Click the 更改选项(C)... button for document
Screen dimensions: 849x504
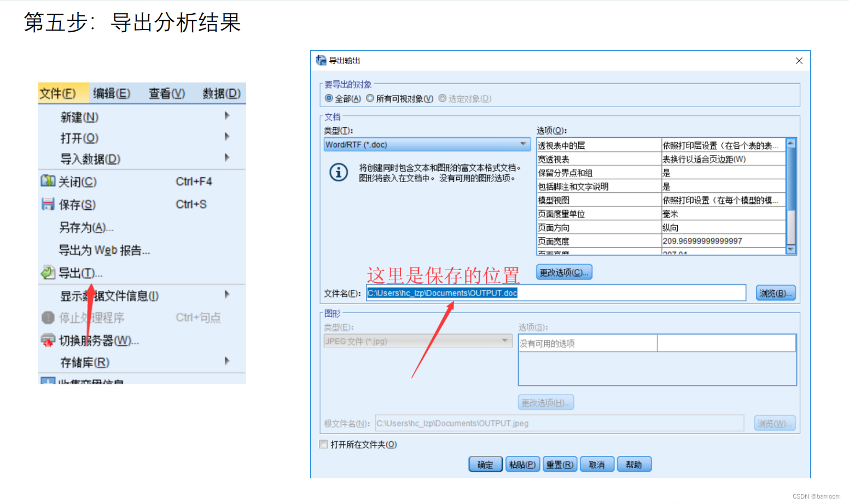(x=564, y=272)
